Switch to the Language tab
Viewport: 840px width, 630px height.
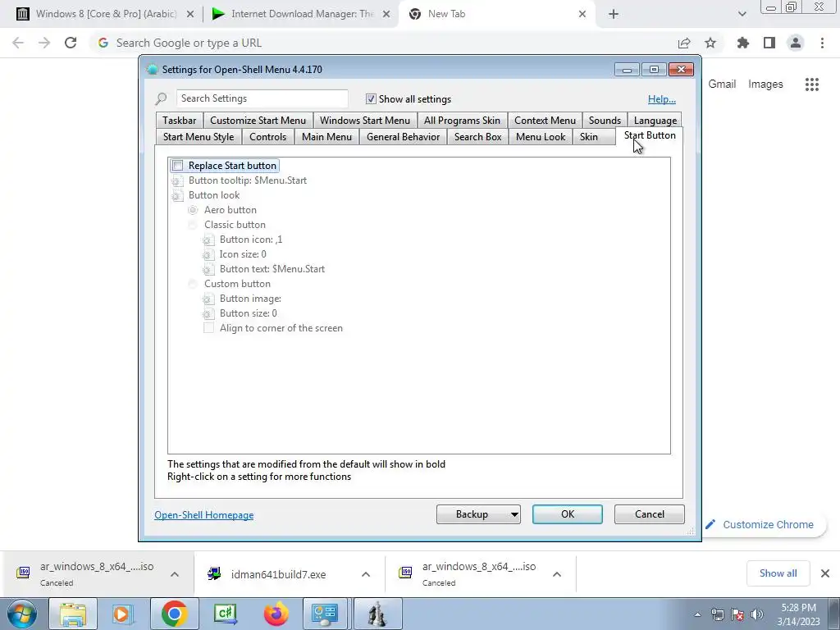[x=655, y=121]
